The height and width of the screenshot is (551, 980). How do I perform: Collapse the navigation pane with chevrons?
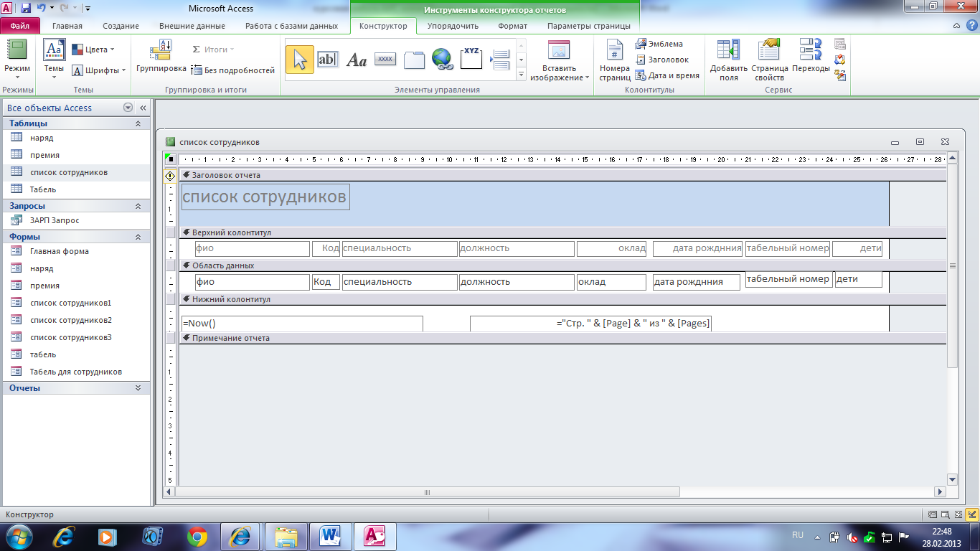click(x=143, y=108)
